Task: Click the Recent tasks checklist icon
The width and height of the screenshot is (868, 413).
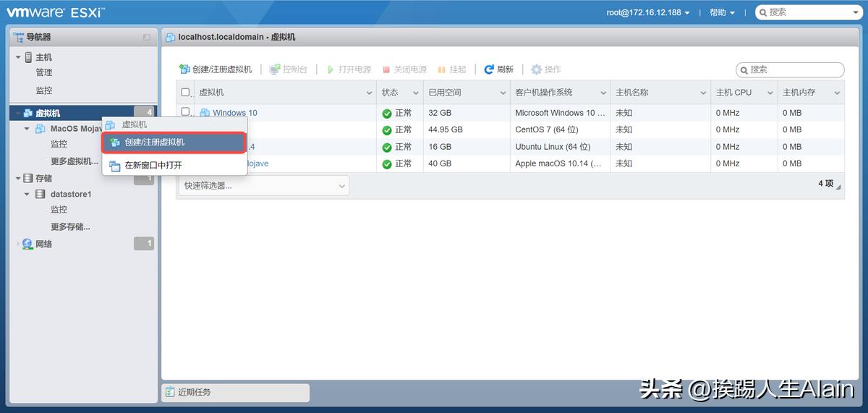Action: coord(170,392)
